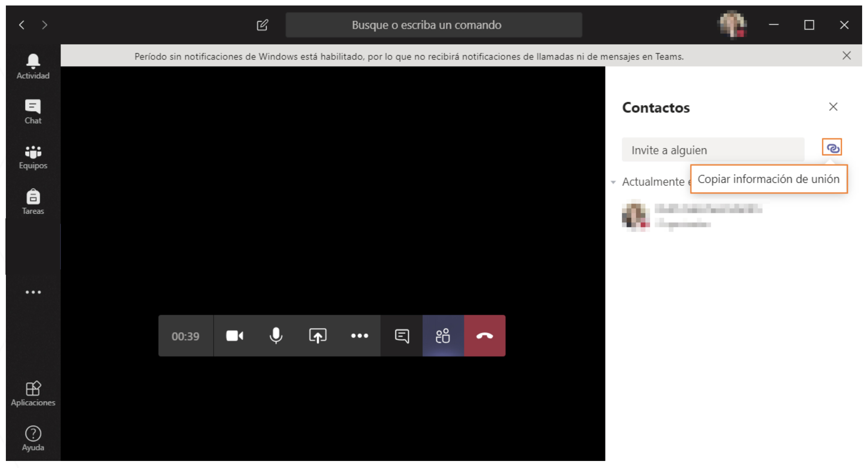Click the video camera toggle icon
Screen dimensions: 868x468
234,335
